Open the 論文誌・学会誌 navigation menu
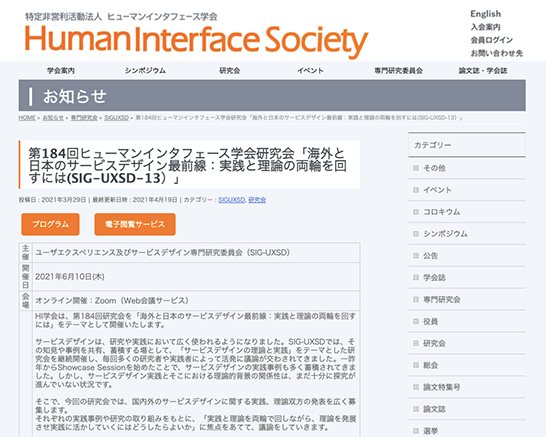The width and height of the screenshot is (546, 437). [483, 71]
